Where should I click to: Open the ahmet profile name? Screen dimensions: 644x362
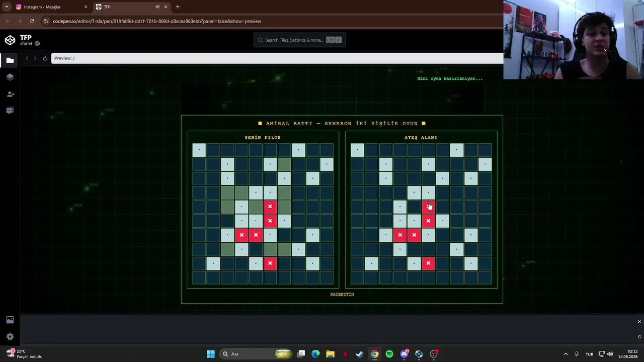(x=26, y=44)
